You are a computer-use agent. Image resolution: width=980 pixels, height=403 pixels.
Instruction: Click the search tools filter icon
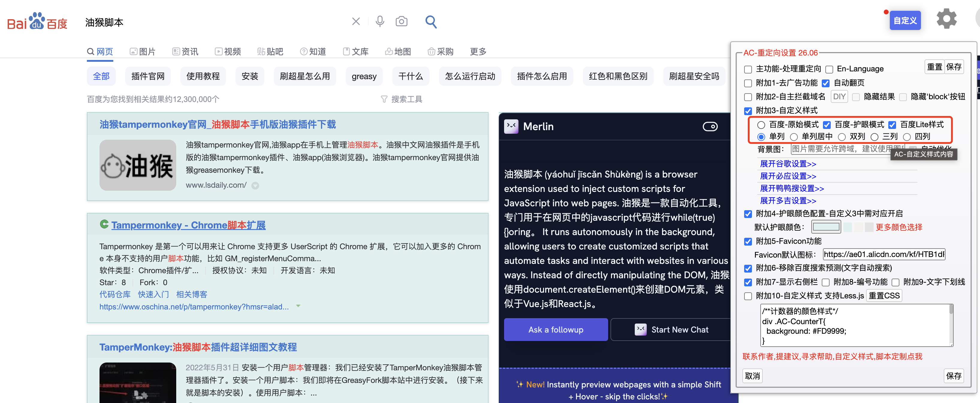tap(384, 99)
